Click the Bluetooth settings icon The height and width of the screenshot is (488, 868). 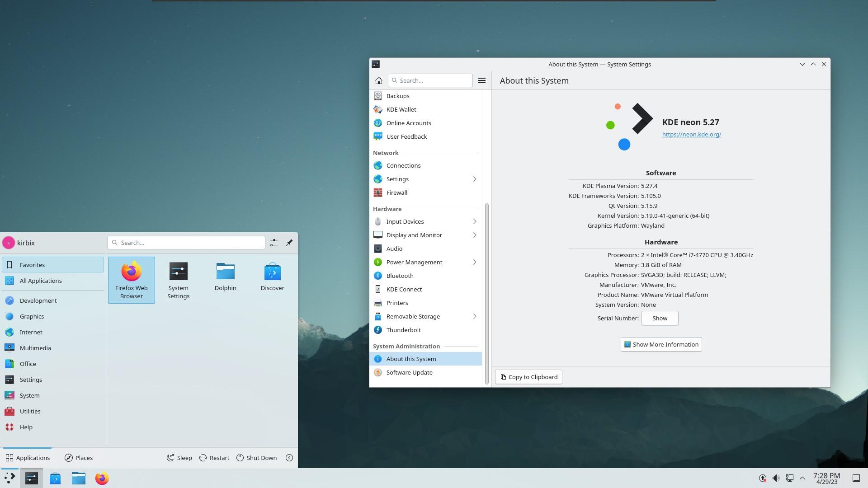tap(378, 275)
